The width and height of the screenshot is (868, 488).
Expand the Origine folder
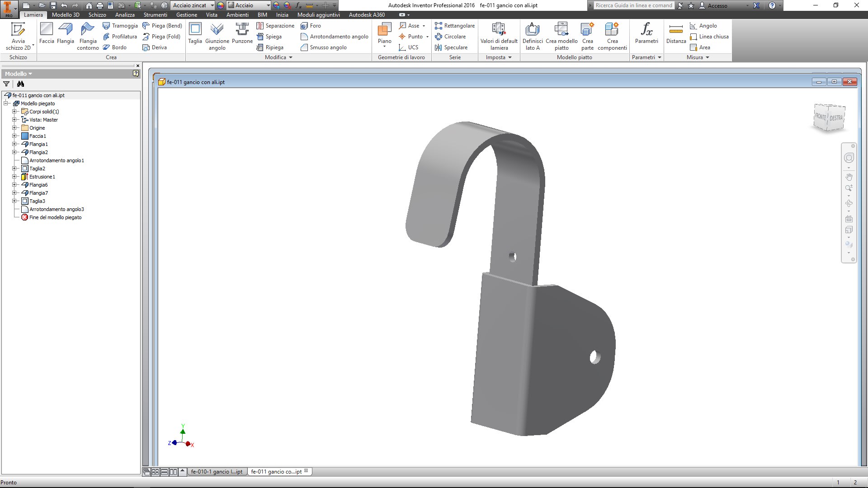[x=14, y=128]
